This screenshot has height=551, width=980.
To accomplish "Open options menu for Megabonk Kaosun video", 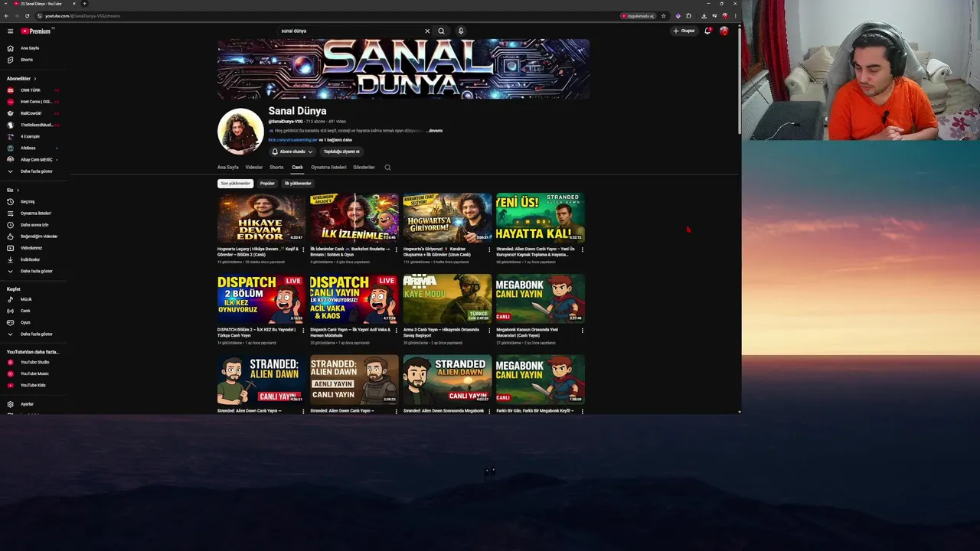I will (x=582, y=331).
